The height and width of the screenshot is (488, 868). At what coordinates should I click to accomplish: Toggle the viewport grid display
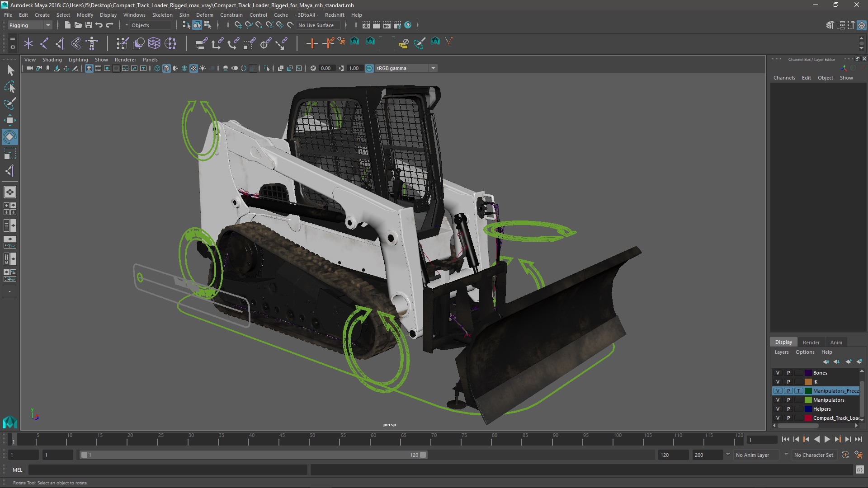click(89, 68)
